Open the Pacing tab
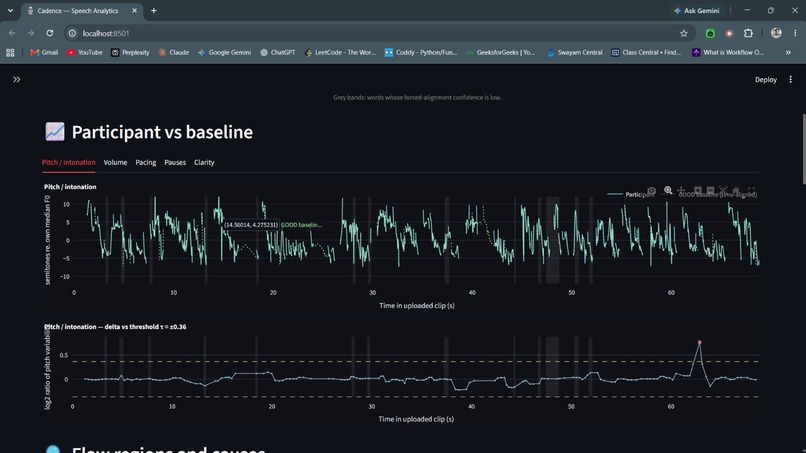 click(x=145, y=162)
